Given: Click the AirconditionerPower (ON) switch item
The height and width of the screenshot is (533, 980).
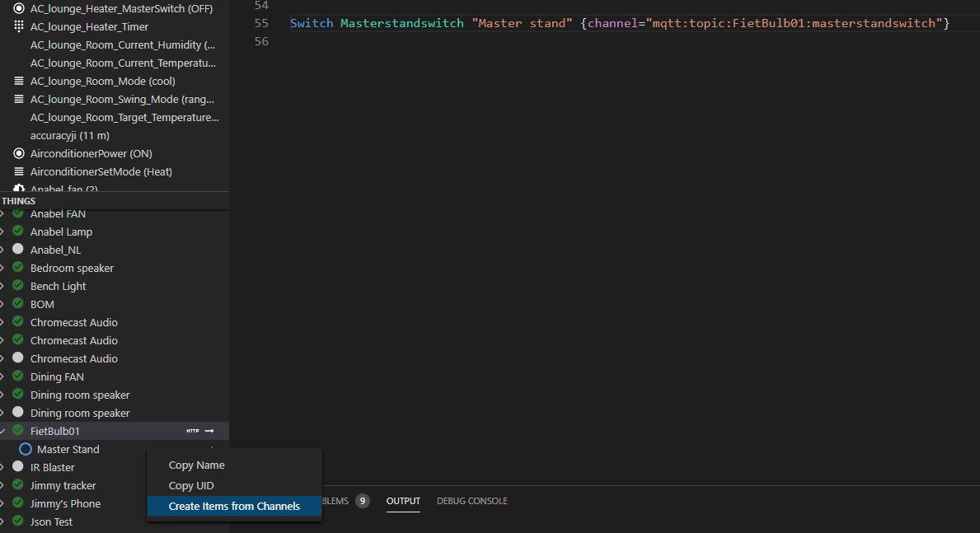Looking at the screenshot, I should pos(91,153).
